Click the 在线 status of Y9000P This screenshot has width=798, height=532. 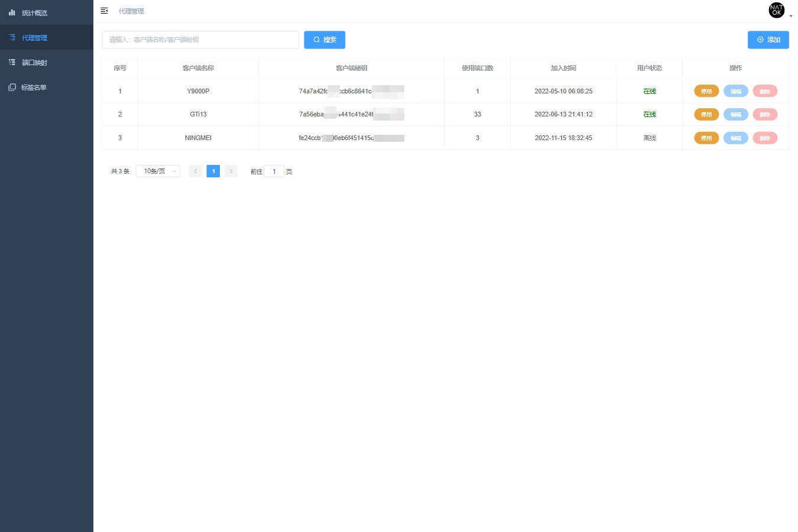point(650,91)
